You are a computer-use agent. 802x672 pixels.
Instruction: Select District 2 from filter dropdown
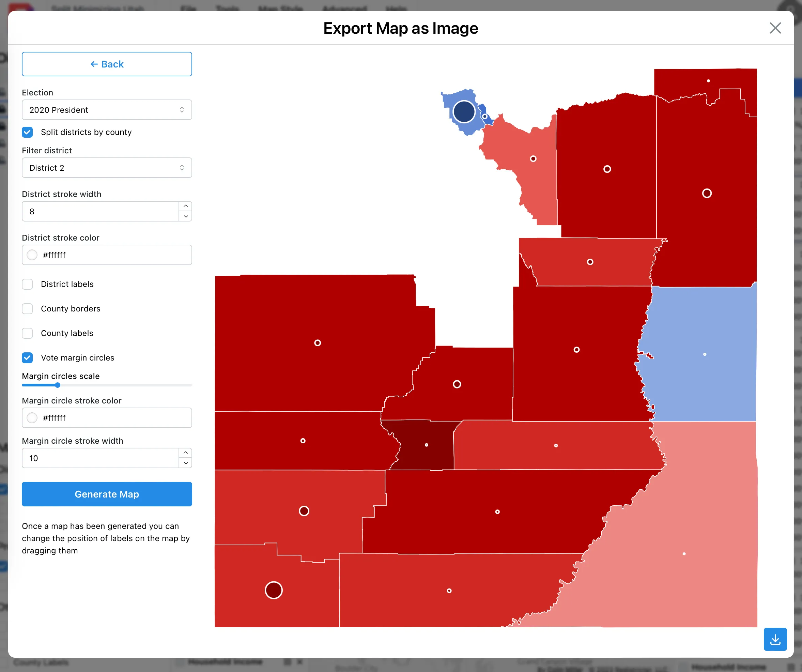tap(107, 167)
